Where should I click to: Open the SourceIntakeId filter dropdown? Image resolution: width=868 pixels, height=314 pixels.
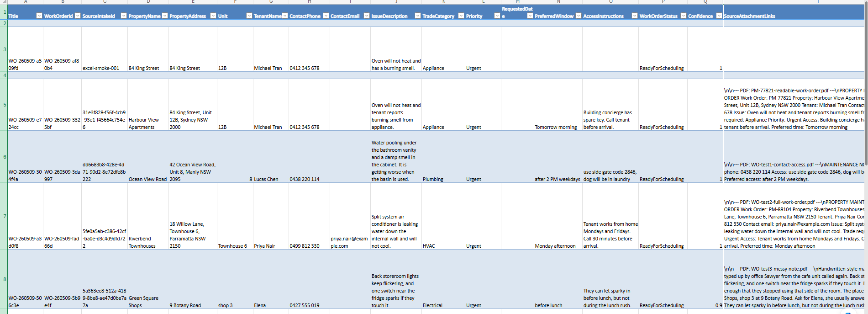(x=123, y=16)
